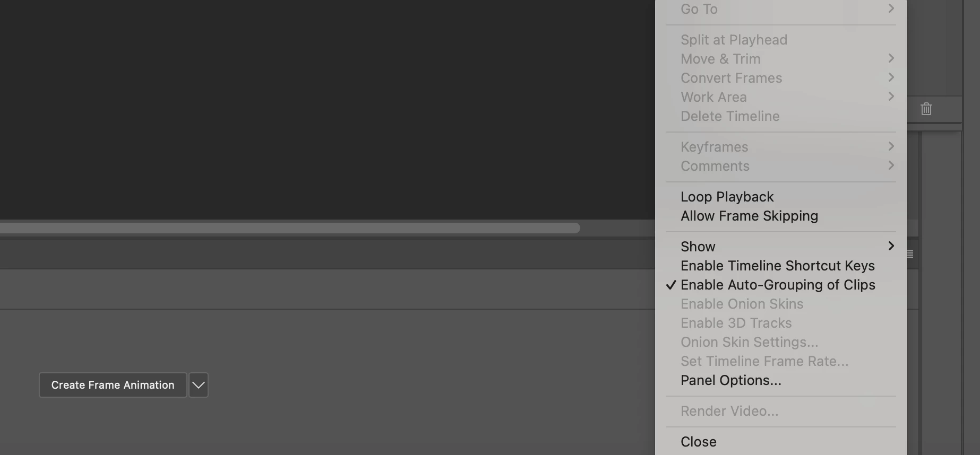Click the Create Frame Animation button
Screen dimensions: 980x455
[x=113, y=385]
